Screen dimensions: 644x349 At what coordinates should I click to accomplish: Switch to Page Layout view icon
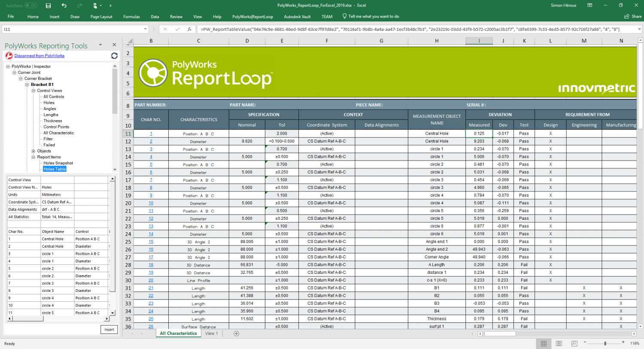click(559, 343)
